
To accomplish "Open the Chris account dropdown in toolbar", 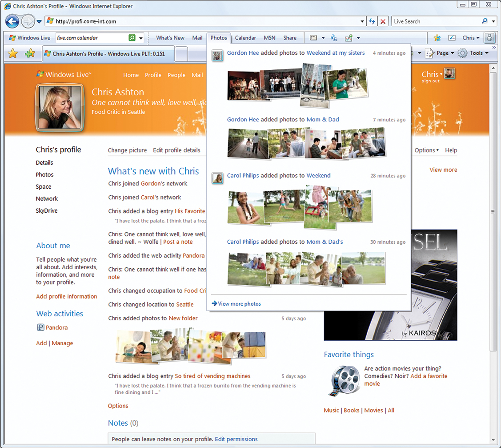I will click(x=471, y=38).
